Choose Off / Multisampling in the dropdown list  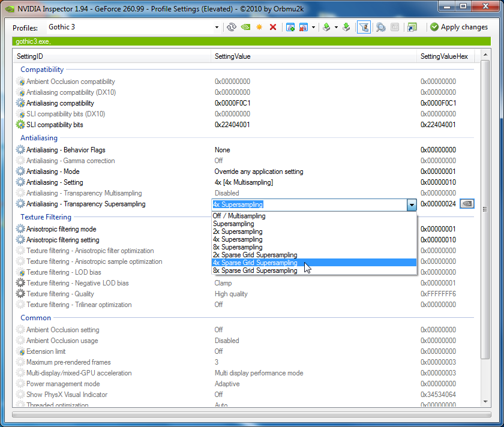[239, 216]
